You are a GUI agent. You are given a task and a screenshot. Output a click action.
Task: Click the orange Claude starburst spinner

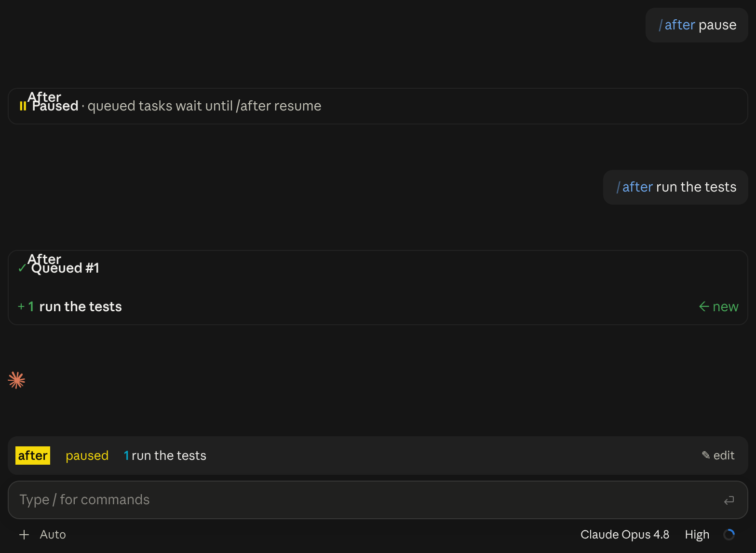16,380
